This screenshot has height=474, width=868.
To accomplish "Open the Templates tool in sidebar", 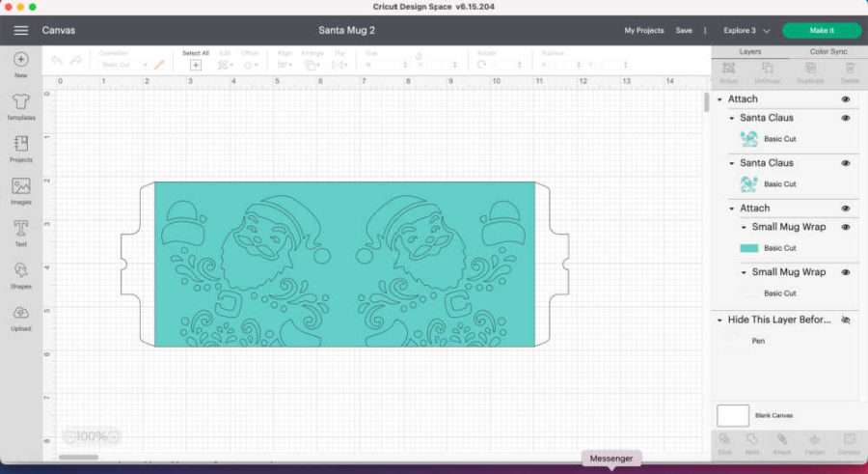I will [21, 105].
